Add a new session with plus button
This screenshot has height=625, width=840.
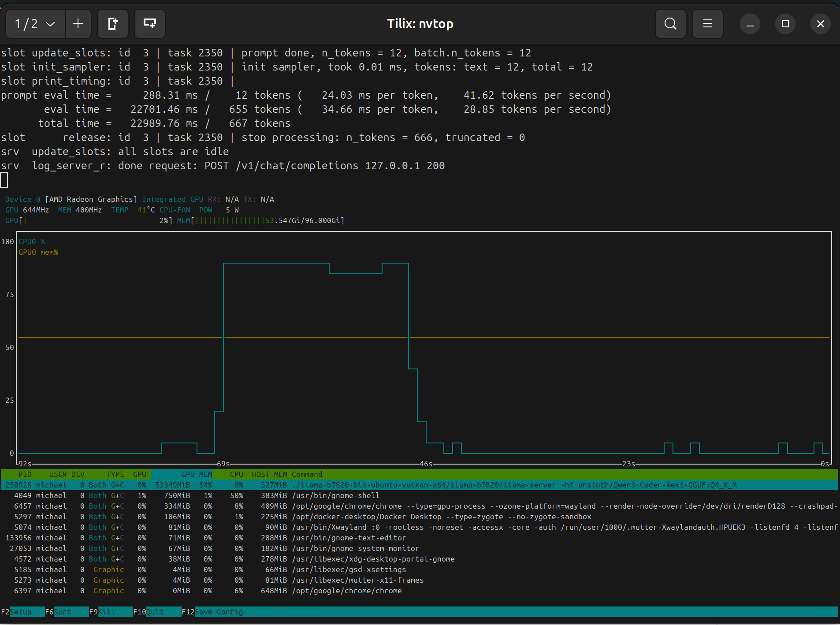78,24
